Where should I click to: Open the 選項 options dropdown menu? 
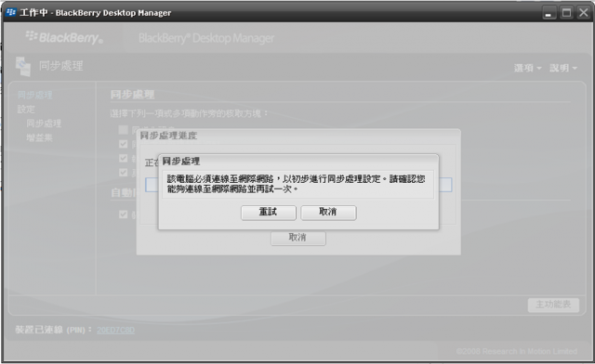tap(527, 69)
